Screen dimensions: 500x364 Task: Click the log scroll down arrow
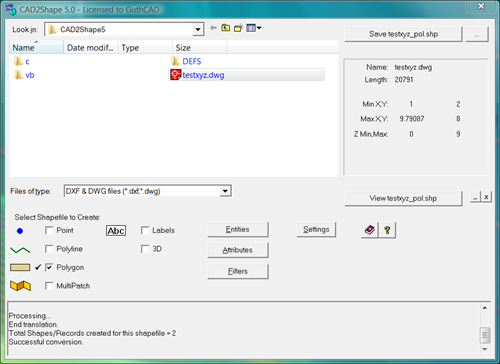485,349
